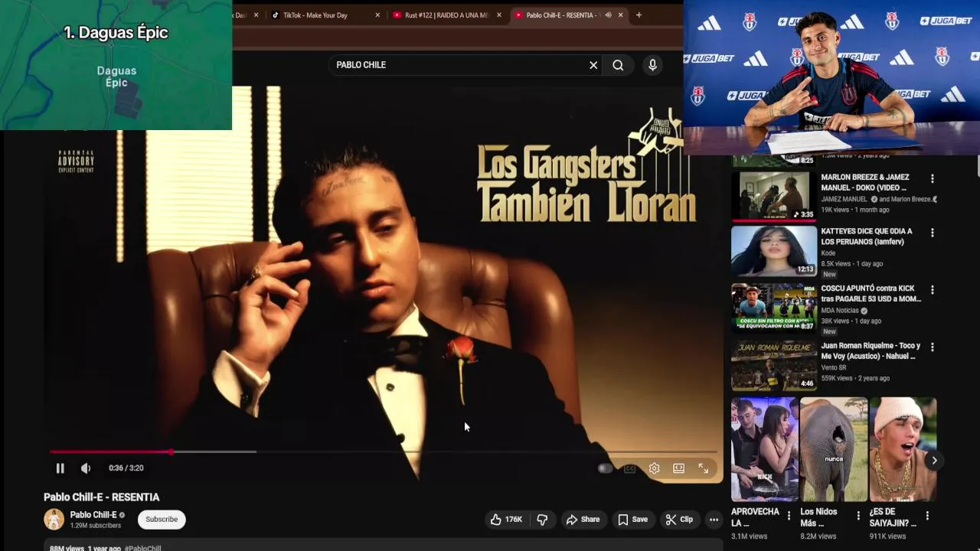Open the APROVECHA LA Short thumbnail

[764, 450]
